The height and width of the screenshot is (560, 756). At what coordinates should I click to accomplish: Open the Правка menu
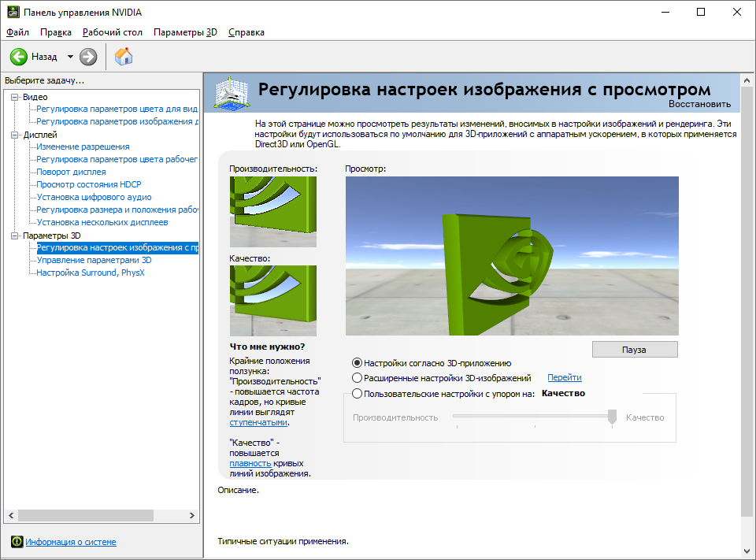(56, 32)
